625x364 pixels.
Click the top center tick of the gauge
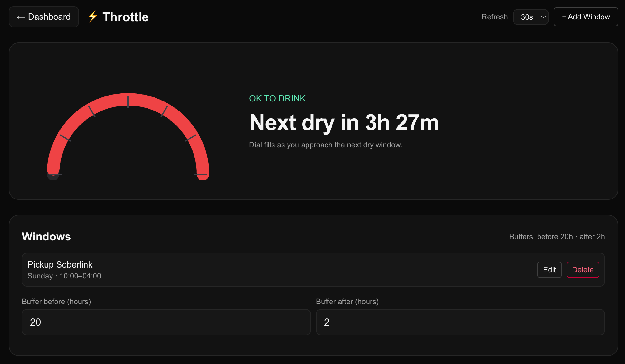(x=128, y=101)
